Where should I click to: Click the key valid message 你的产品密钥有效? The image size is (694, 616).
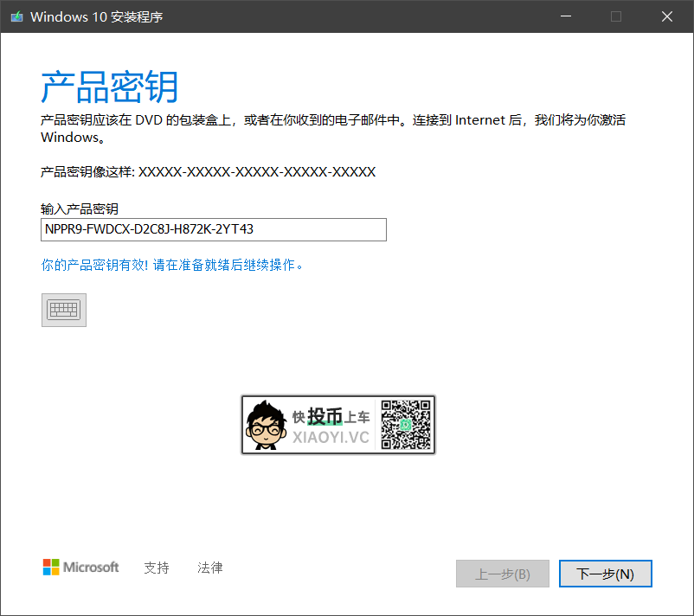[171, 265]
